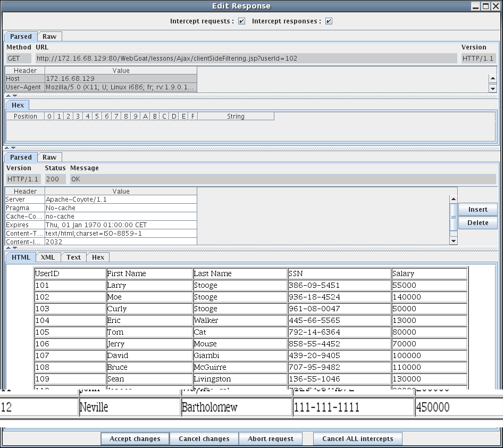Switch to the request Raw tab
Image resolution: width=503 pixels, height=448 pixels.
pos(49,37)
